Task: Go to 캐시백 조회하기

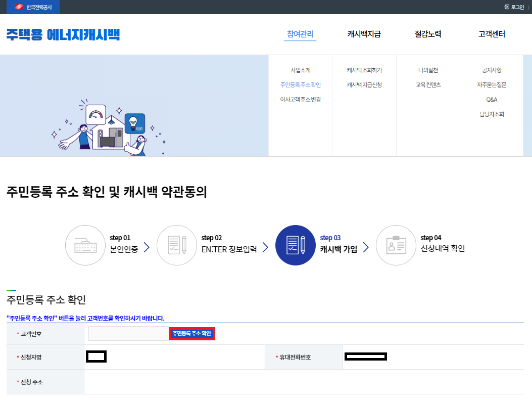Action: (x=364, y=70)
